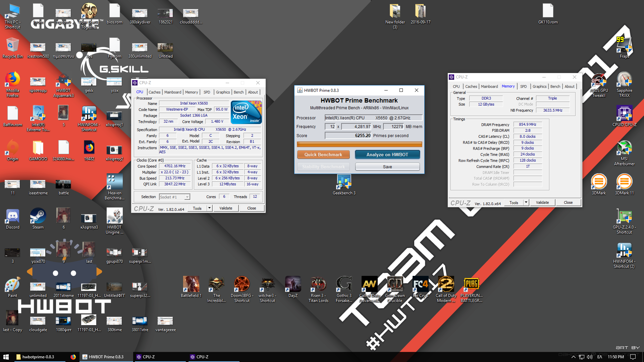Expand Tools dropdown arrow in right CPU-Z

(526, 202)
